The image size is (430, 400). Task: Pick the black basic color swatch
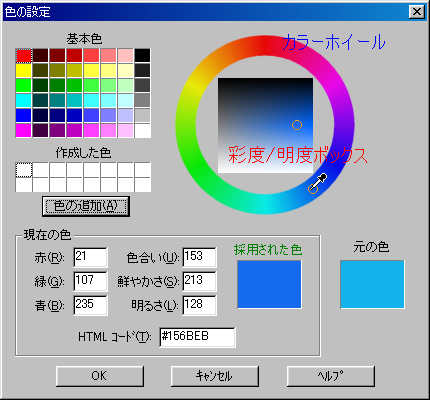(x=143, y=55)
